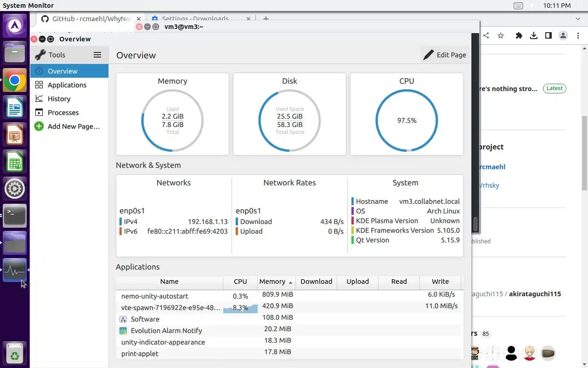
Task: Click the Chrome share icon
Action: [486, 35]
